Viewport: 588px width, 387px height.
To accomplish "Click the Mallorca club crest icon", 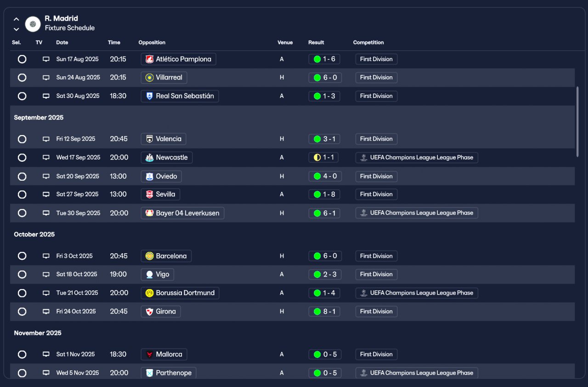I will click(x=149, y=354).
